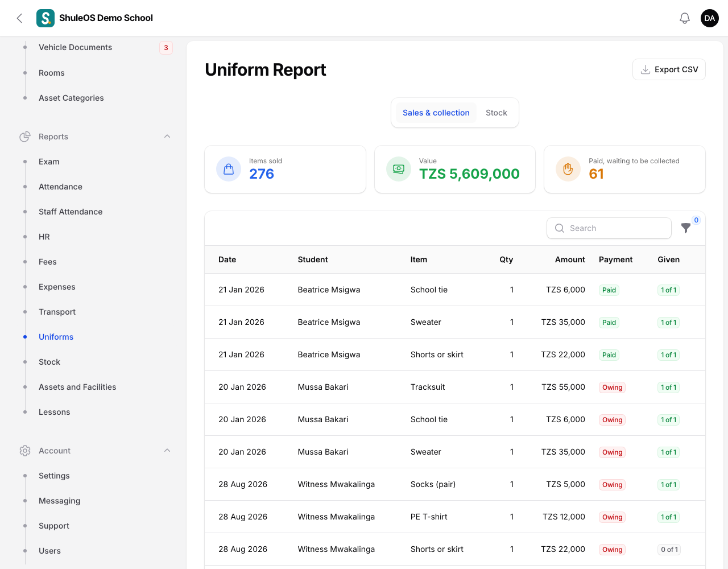Sort by the Date column header
Viewport: 728px width, 569px height.
coord(227,259)
